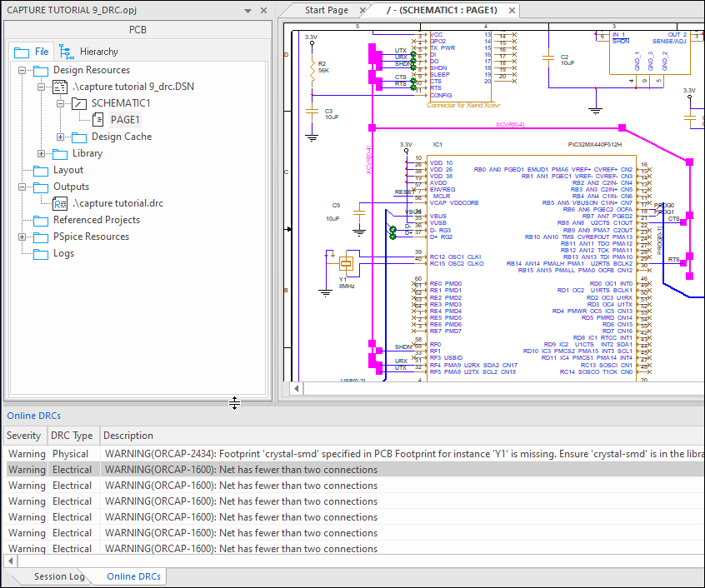Image resolution: width=705 pixels, height=588 pixels.
Task: Click the Connector for Xtend Xcevr label
Action: (463, 105)
